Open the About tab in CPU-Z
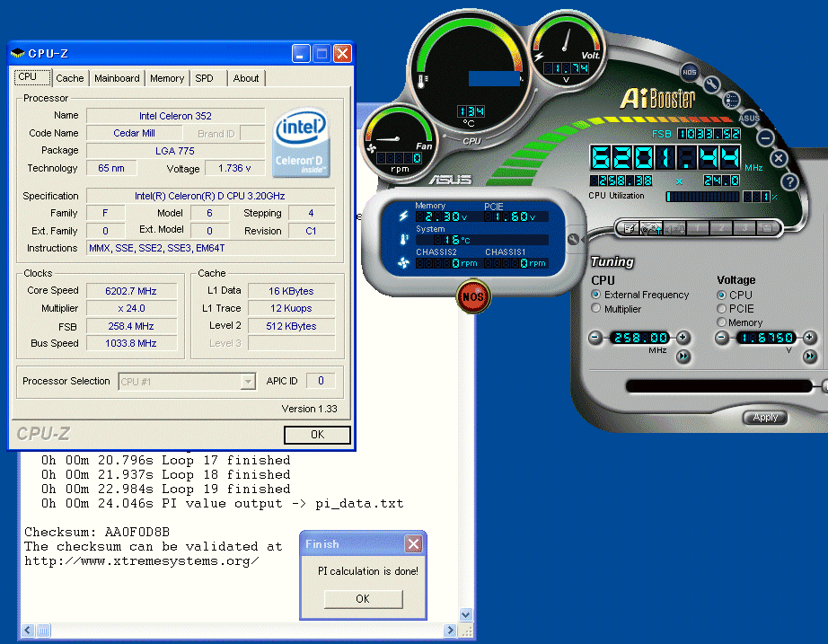The width and height of the screenshot is (828, 644). click(x=246, y=78)
